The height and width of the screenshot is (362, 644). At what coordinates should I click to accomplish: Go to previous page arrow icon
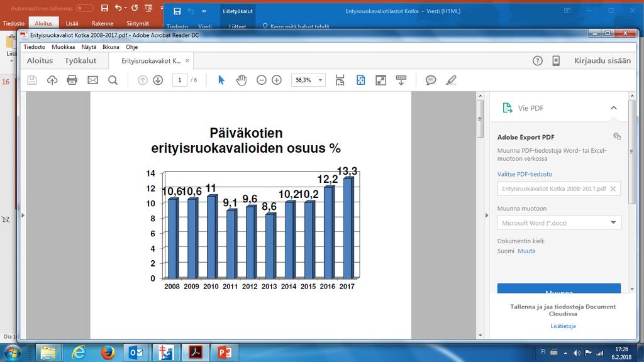(143, 80)
